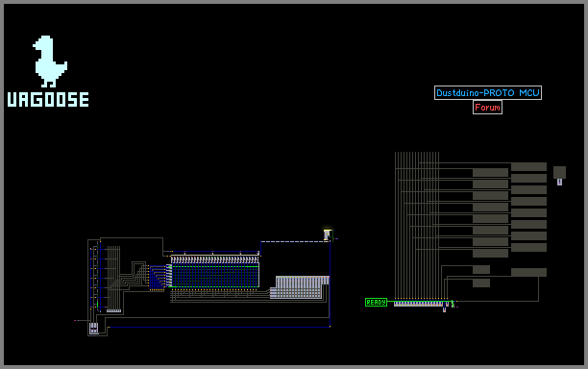Viewport: 588px width, 369px height.
Task: Toggle the small switch under the isolated gray block
Action: tap(559, 183)
